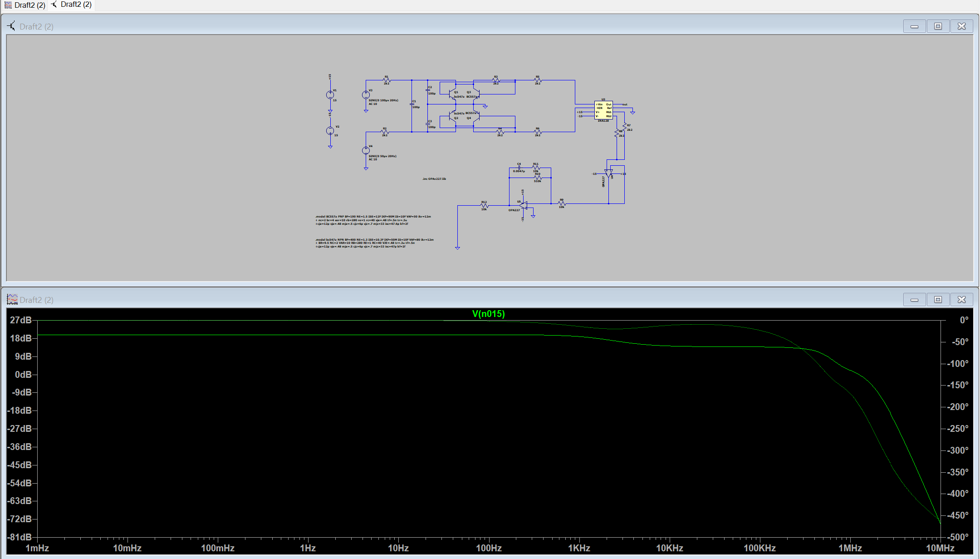The image size is (980, 559).
Task: Select resistor R10 510k
Action: click(x=538, y=178)
